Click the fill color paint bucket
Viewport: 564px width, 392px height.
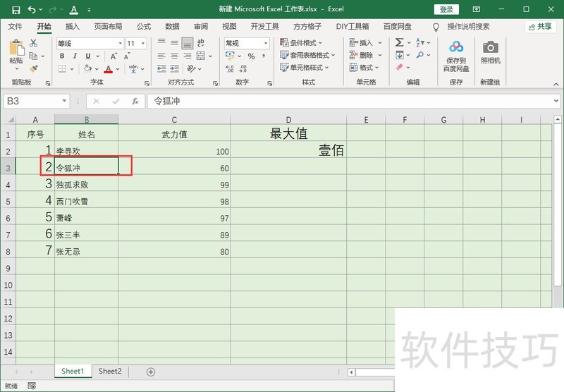[x=87, y=68]
